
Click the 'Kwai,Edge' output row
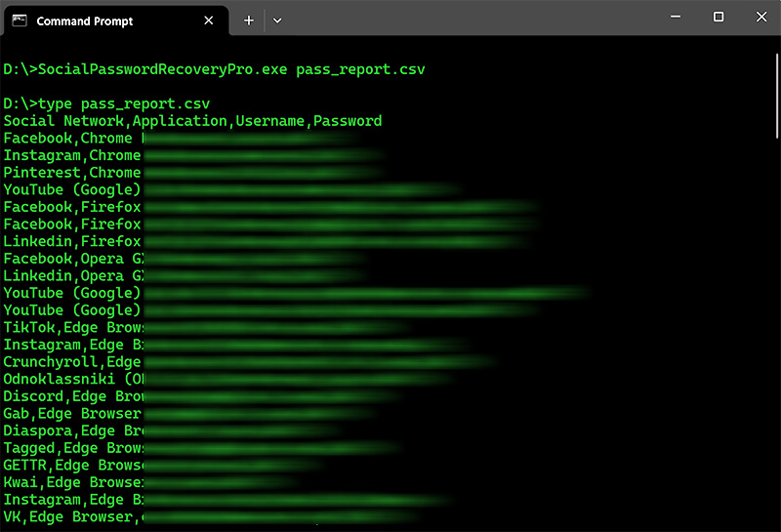[x=150, y=482]
